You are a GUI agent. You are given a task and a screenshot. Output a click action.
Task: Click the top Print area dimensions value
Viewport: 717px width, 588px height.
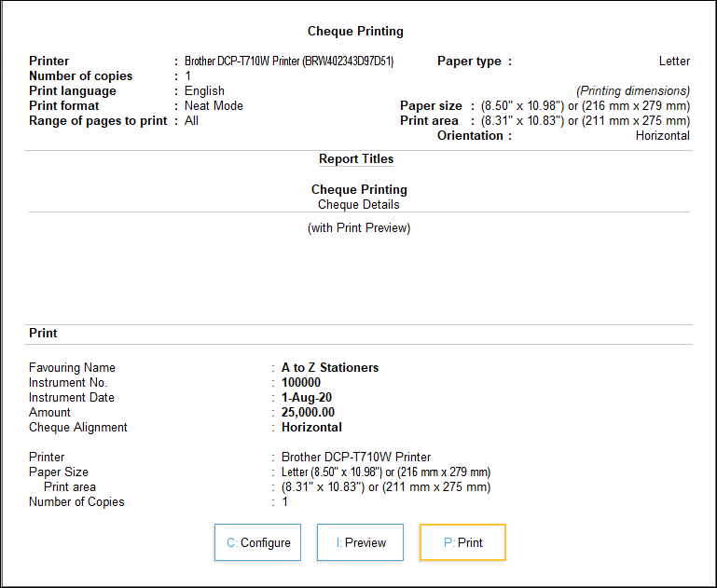click(586, 120)
